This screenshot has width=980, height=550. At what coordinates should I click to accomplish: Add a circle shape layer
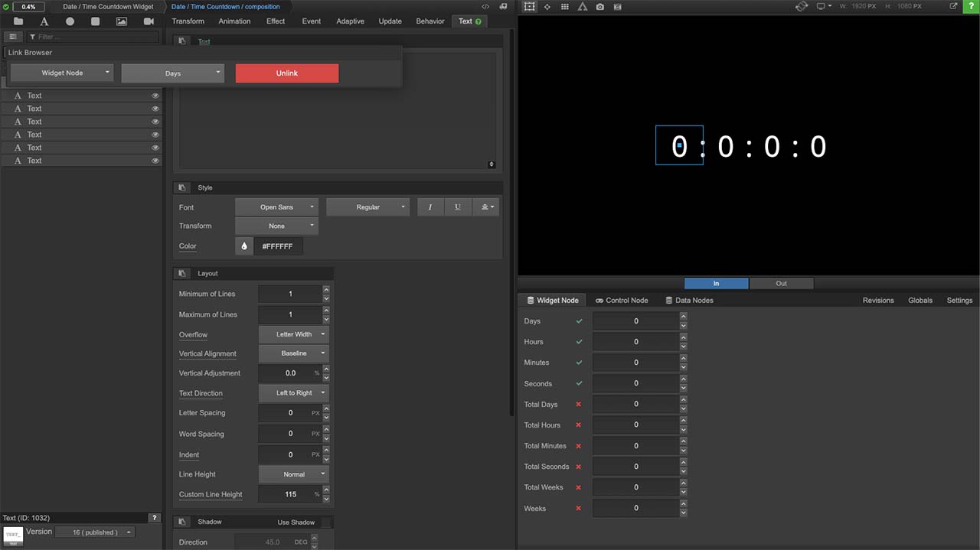[x=70, y=21]
